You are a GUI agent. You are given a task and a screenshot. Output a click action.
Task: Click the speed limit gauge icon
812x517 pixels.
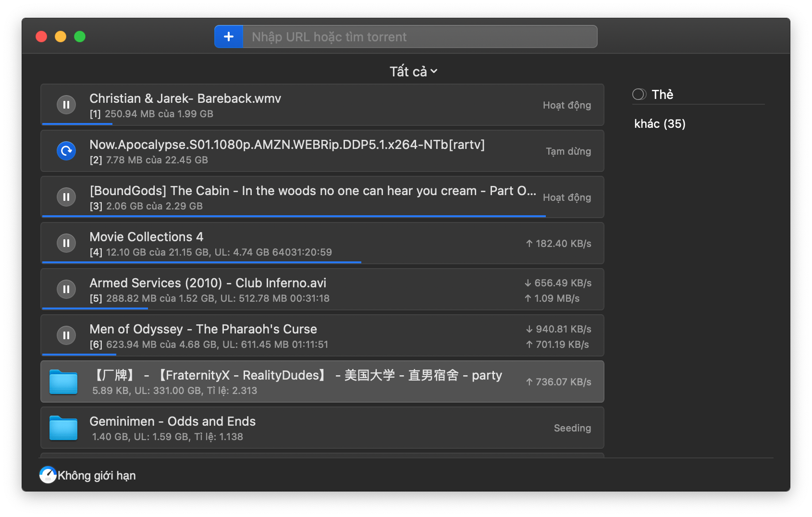48,475
